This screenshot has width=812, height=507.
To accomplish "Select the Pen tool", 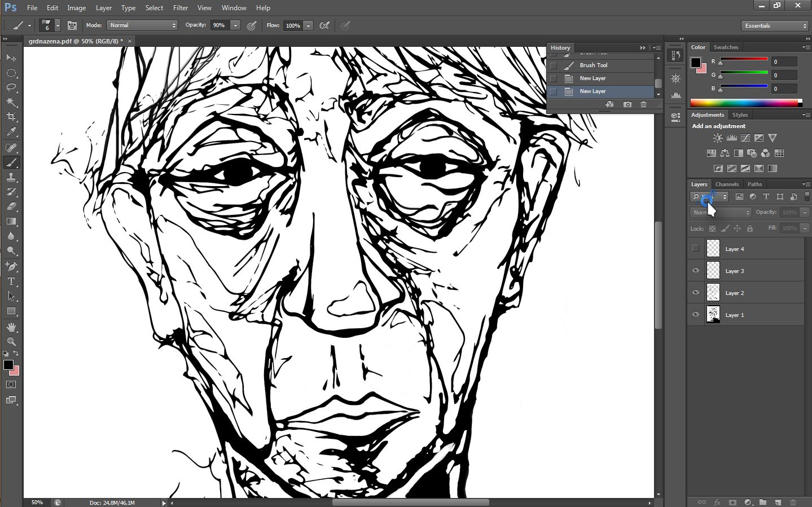I will click(11, 266).
